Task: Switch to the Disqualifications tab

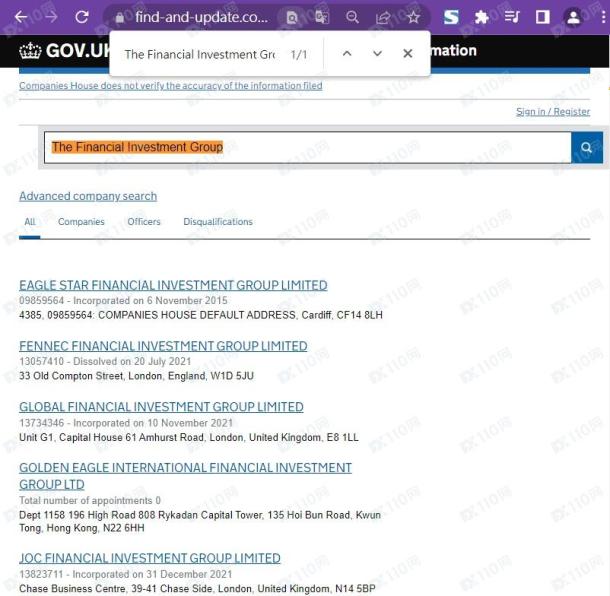Action: 218,222
